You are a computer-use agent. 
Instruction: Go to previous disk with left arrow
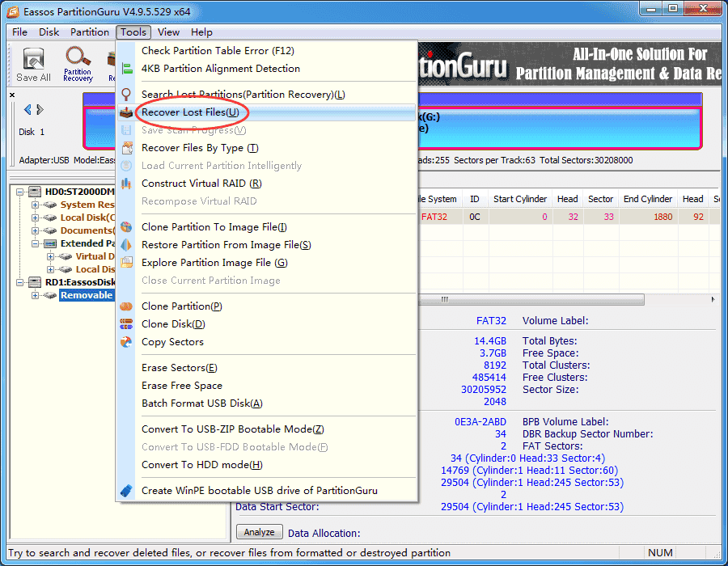28,109
